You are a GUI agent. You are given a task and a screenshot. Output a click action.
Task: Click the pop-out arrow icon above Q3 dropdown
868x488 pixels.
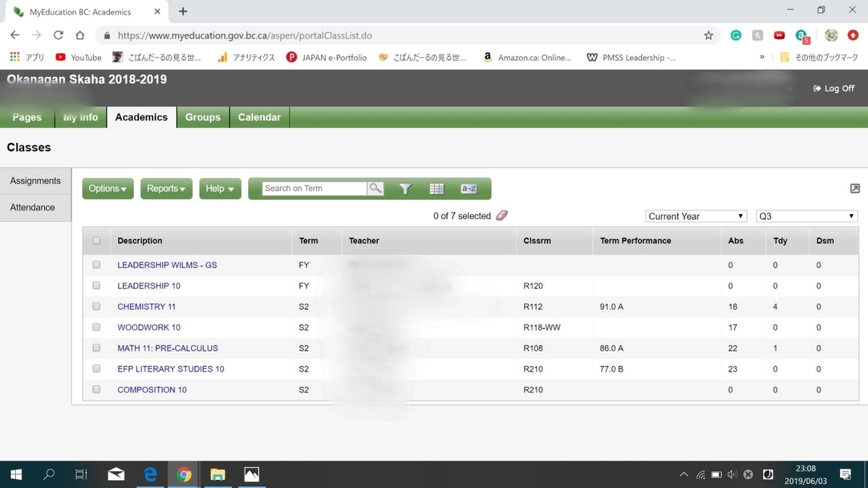click(x=855, y=189)
